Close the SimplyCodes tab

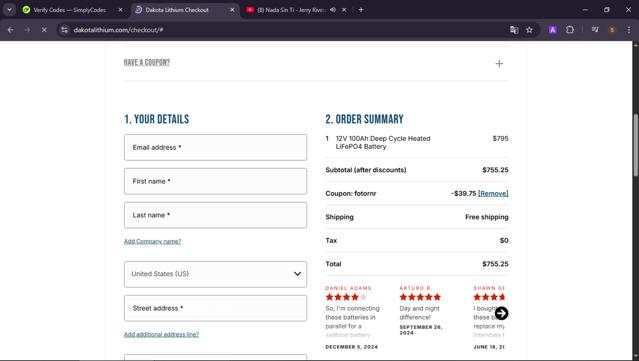click(120, 10)
